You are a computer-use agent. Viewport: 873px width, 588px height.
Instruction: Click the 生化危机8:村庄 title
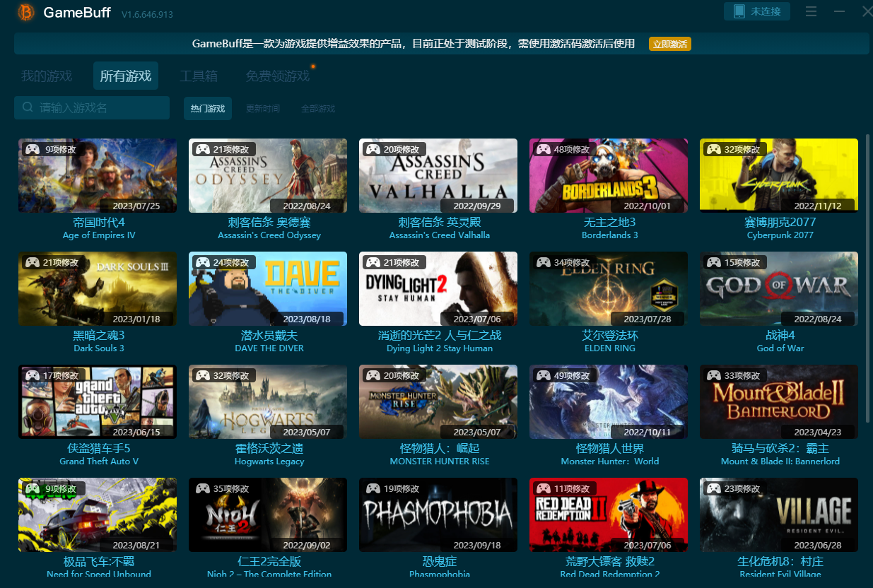780,561
